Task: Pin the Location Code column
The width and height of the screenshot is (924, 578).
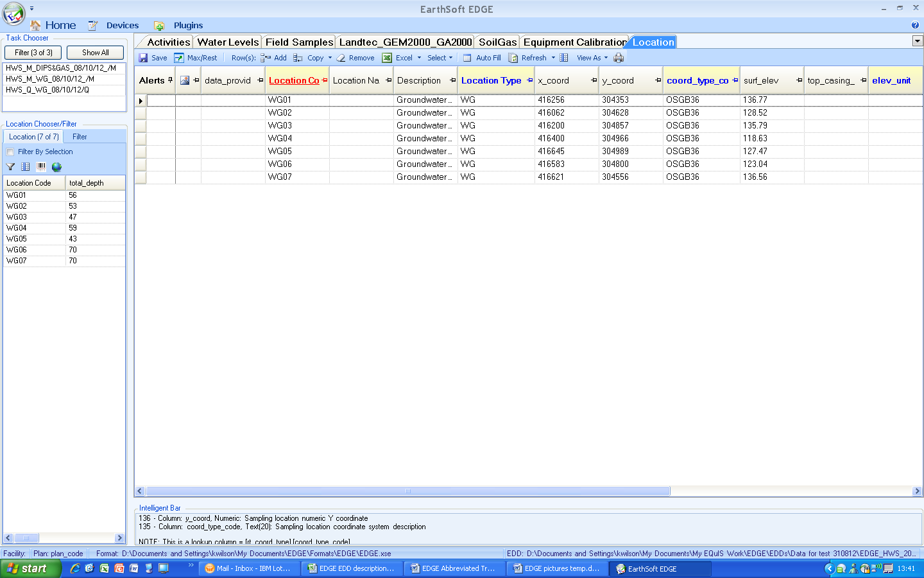Action: coord(325,80)
